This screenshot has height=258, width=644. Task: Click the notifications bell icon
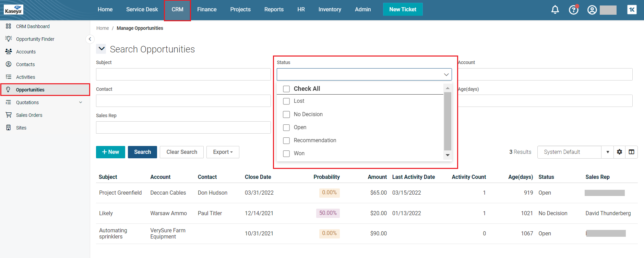[555, 10]
